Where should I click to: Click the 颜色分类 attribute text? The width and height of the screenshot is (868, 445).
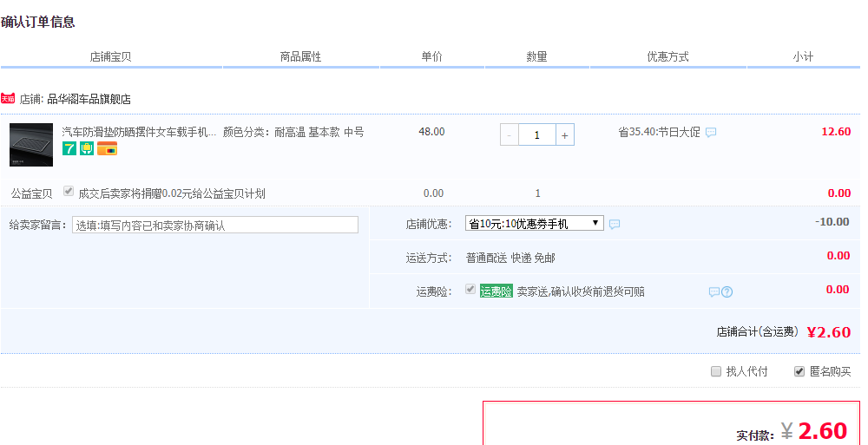[293, 132]
